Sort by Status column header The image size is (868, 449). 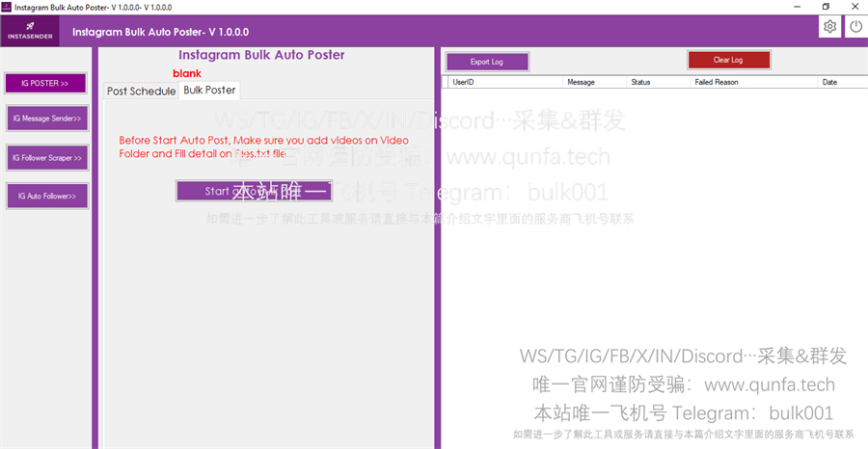click(x=659, y=82)
